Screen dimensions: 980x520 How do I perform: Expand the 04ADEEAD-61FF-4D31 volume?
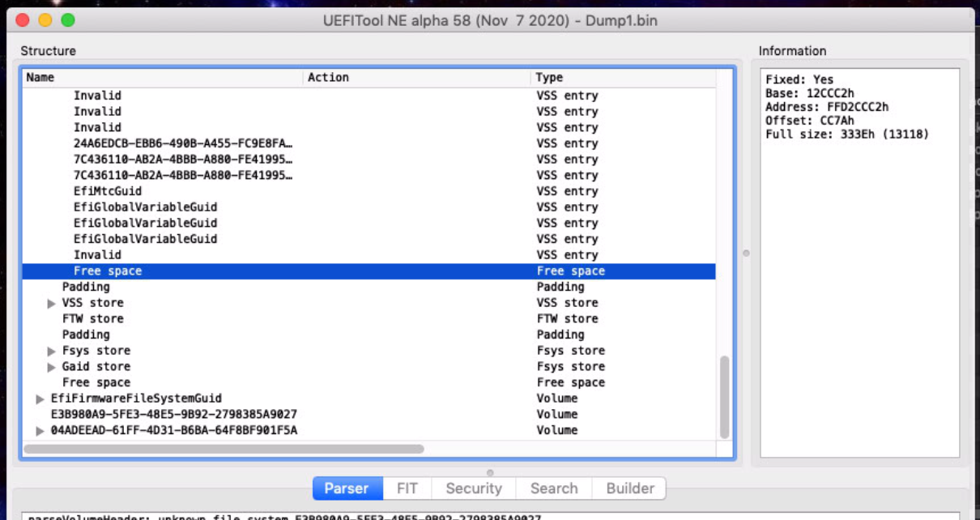[x=40, y=430]
